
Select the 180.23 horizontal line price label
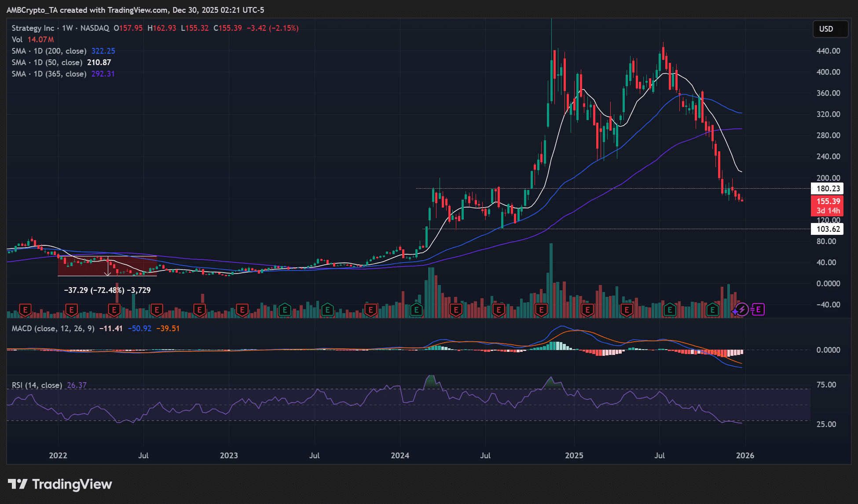828,189
